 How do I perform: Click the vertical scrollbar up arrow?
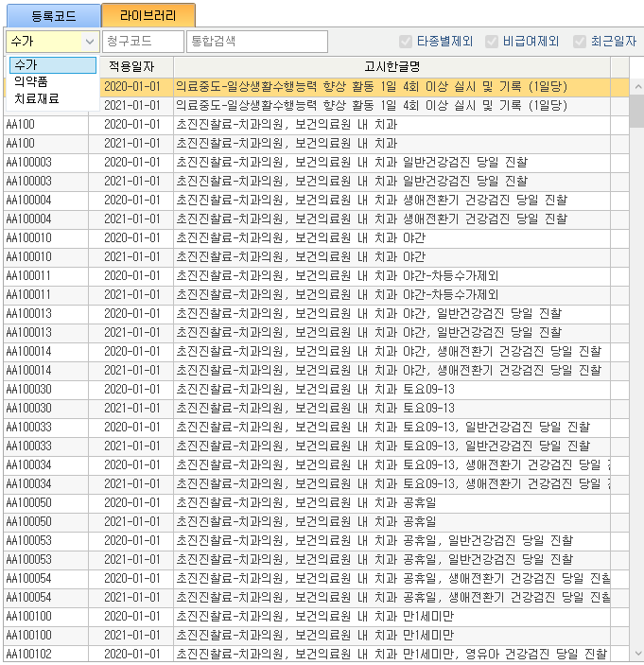(x=636, y=86)
